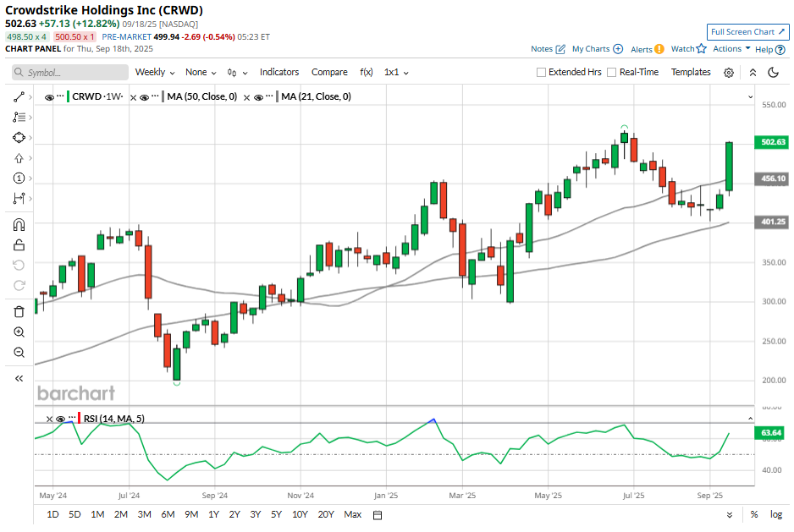Expand trend line tool submenu arrow
The image size is (794, 532).
pos(30,97)
